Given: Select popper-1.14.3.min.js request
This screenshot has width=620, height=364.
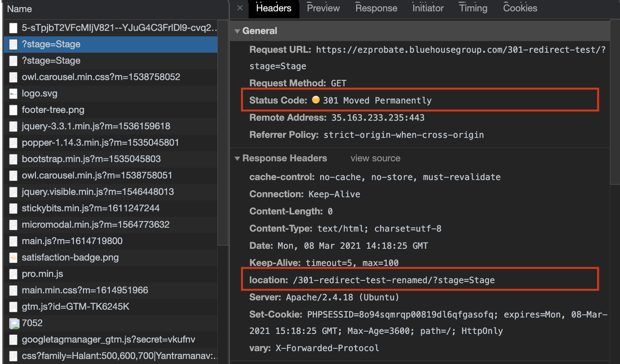Looking at the screenshot, I should [x=111, y=143].
